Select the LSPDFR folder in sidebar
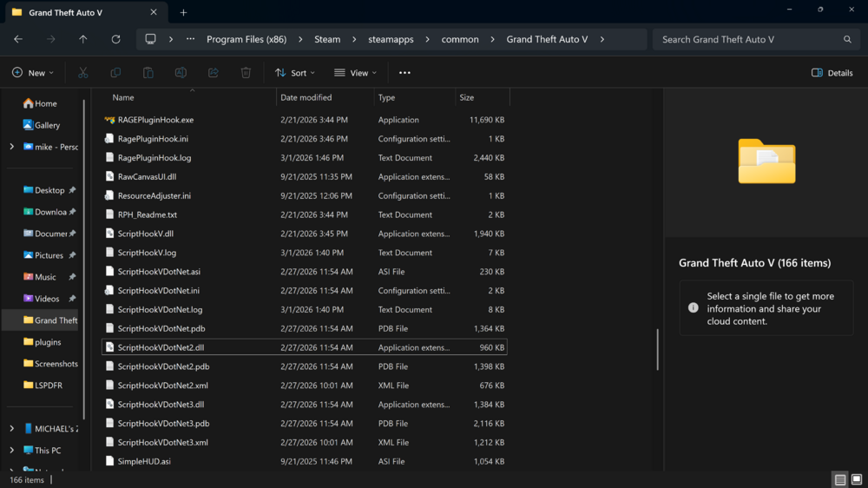868x488 pixels. [x=43, y=386]
